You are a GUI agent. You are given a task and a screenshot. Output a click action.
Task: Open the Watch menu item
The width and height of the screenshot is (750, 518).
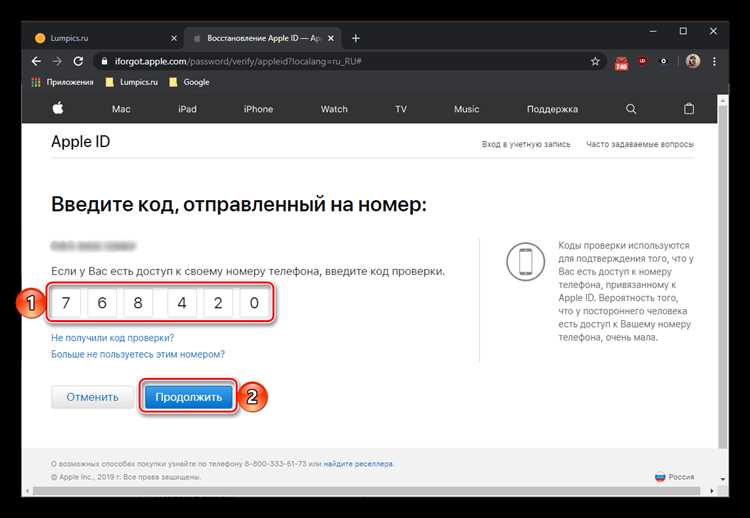click(x=334, y=109)
